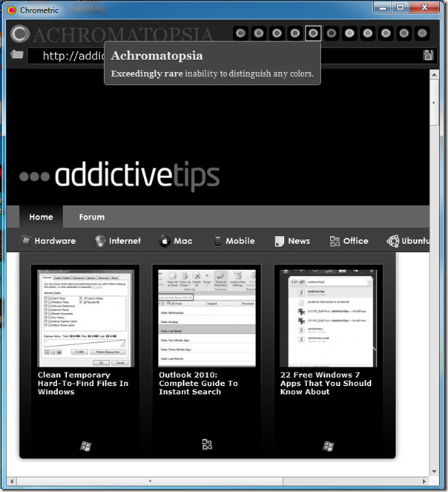This screenshot has height=492, width=448.
Task: Open the Forum tab
Action: click(92, 217)
